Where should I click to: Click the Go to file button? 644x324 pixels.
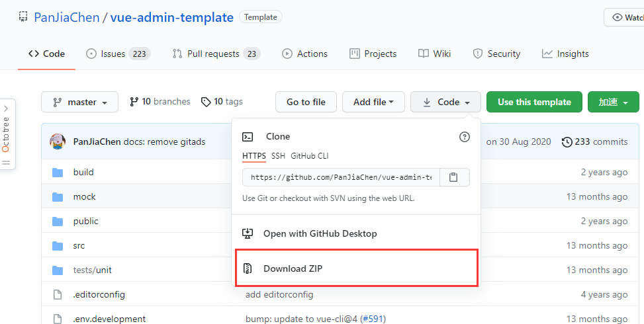tap(306, 102)
